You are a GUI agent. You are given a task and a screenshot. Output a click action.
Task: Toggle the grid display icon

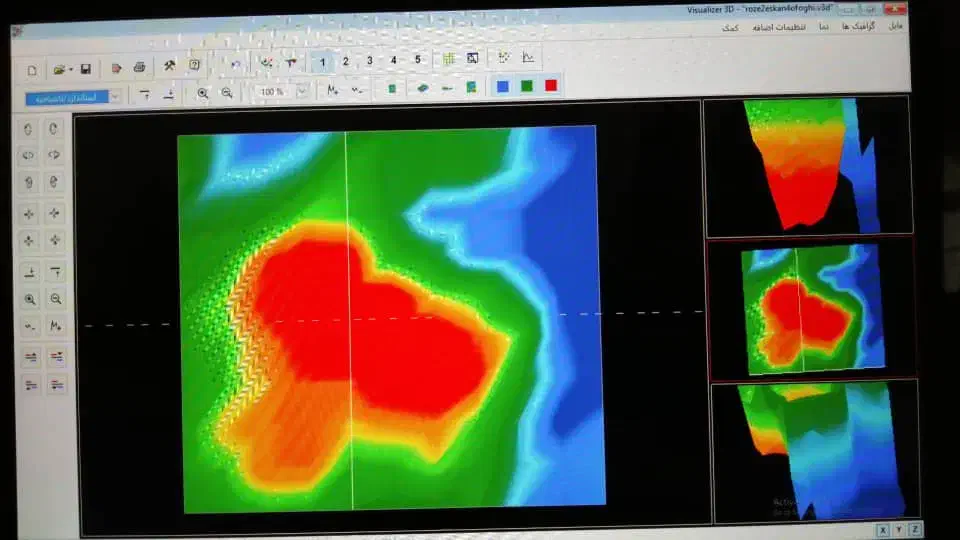[x=449, y=59]
